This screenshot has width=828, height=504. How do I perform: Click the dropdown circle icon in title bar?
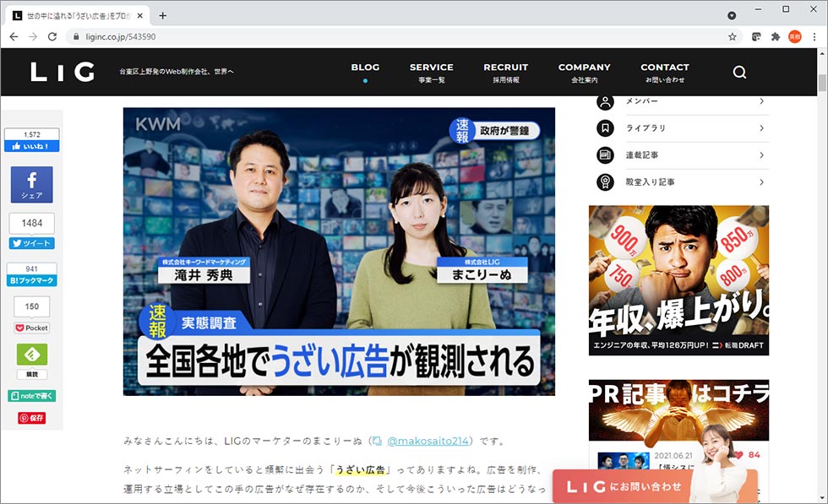[x=732, y=15]
